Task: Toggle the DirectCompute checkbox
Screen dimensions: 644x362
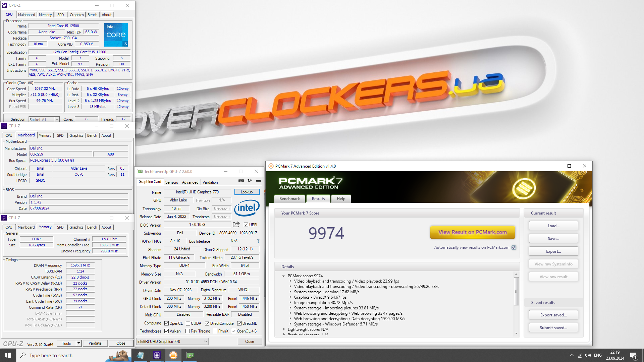Action: coord(207,323)
